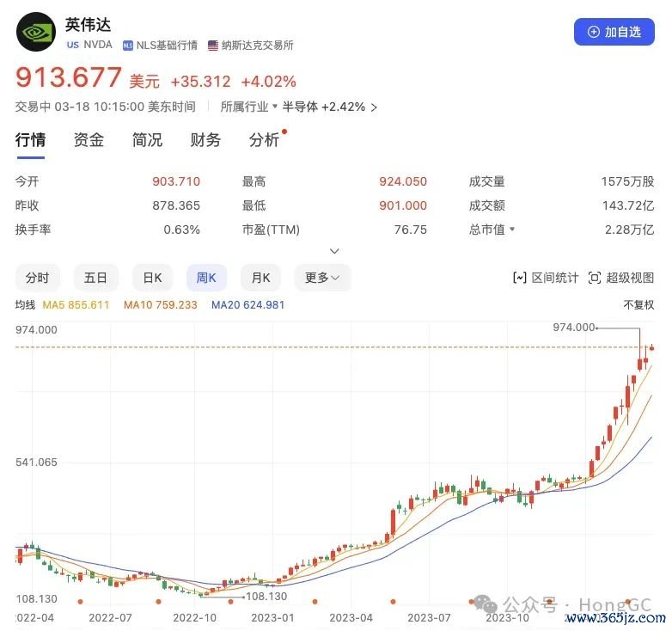
Task: Click the 昨收 value 878.365
Action: pos(176,205)
